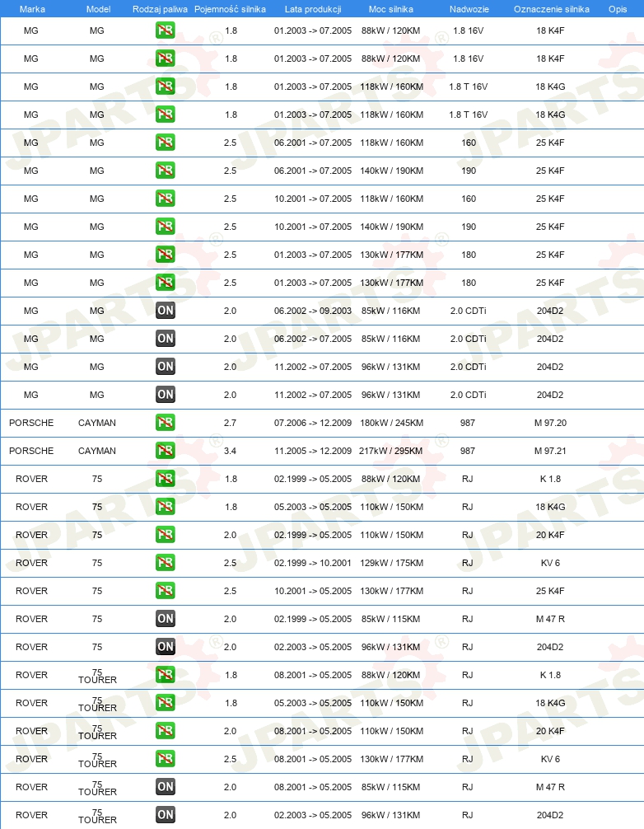Click the Marka column header
Viewport: 644px width, 829px height.
pos(32,9)
